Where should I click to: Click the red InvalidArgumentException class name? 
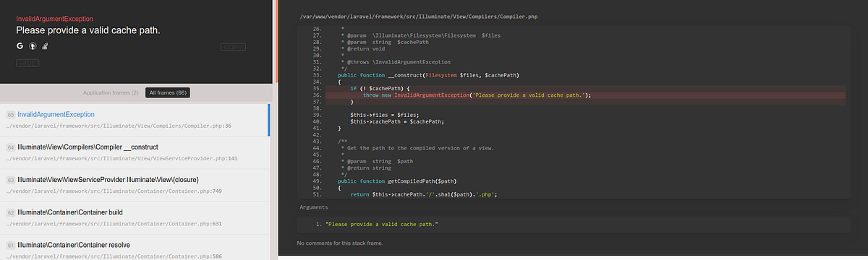click(55, 18)
